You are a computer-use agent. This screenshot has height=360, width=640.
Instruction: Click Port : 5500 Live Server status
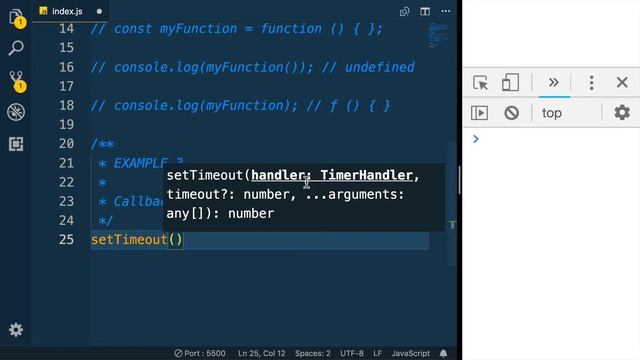(200, 353)
